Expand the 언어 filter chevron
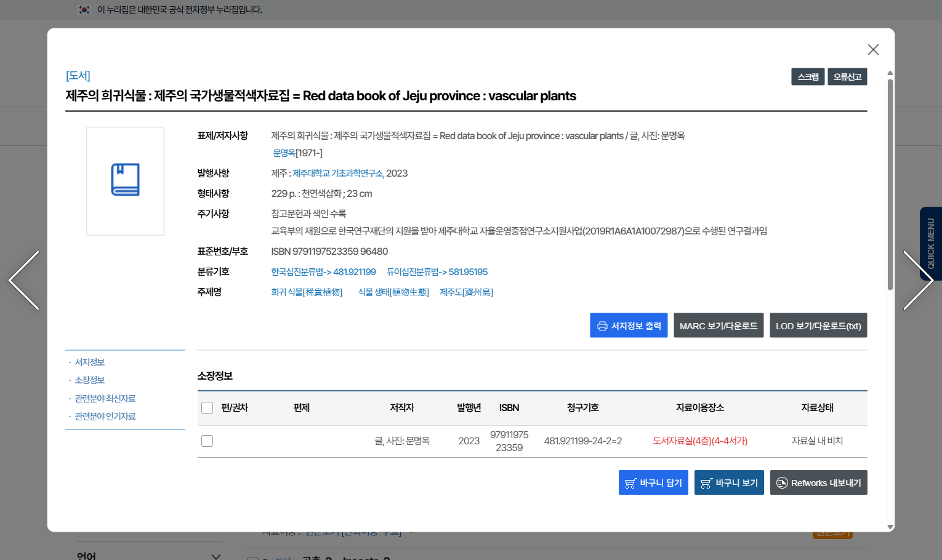 215,556
